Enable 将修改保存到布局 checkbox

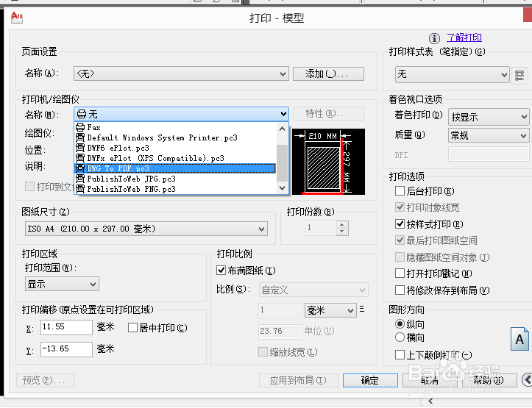[400, 290]
